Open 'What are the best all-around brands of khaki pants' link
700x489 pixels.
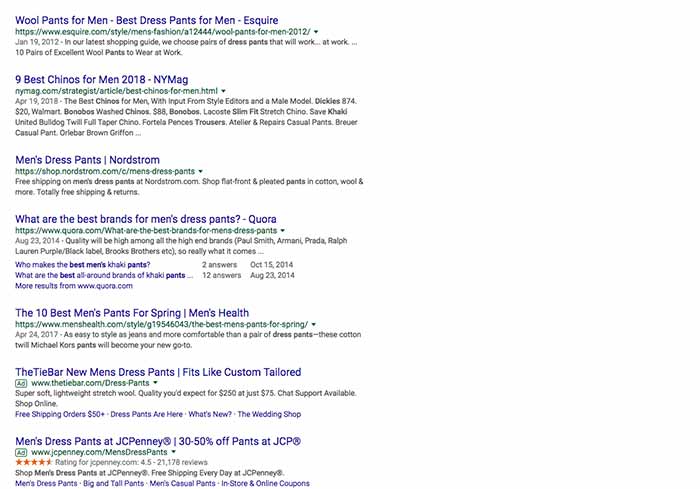104,275
